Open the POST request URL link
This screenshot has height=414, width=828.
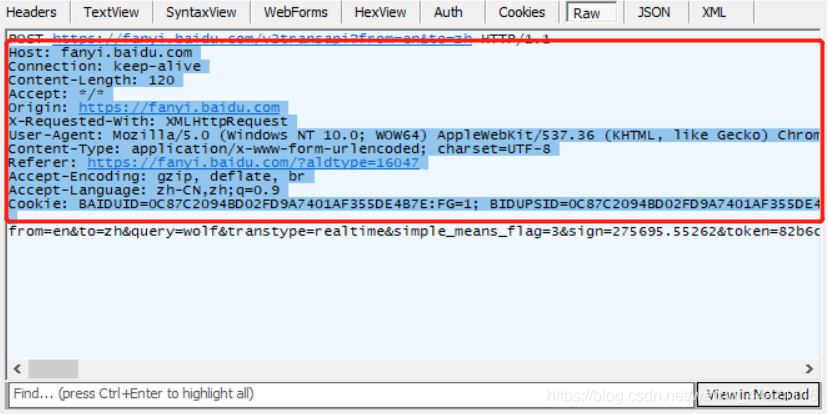[262, 38]
